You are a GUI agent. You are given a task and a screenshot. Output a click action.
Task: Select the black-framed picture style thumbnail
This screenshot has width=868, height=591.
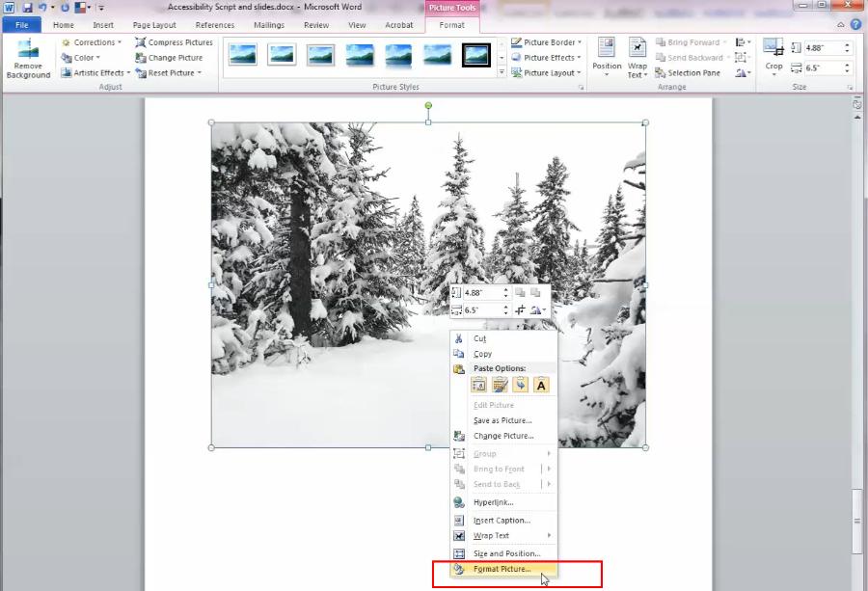pyautogui.click(x=477, y=56)
